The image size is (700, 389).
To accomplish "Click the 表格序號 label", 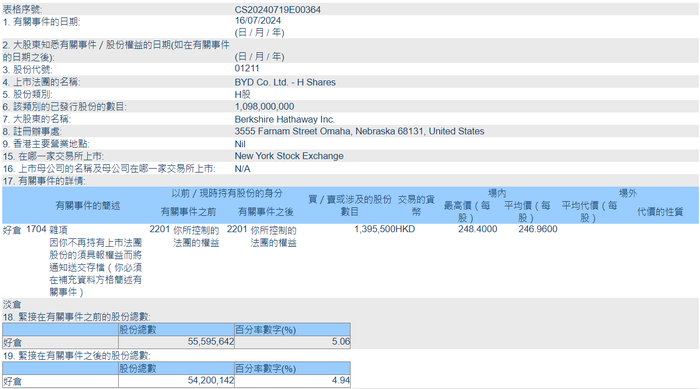I will pyautogui.click(x=22, y=9).
